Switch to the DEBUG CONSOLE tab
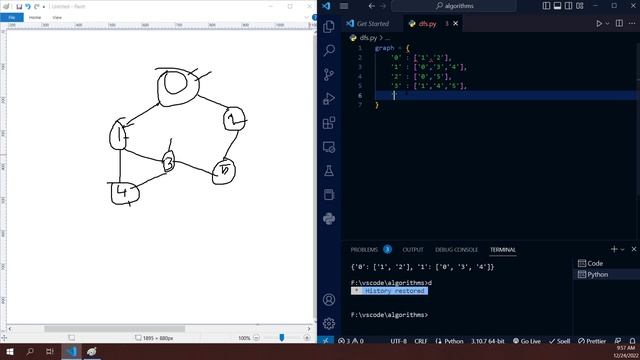 [x=456, y=249]
